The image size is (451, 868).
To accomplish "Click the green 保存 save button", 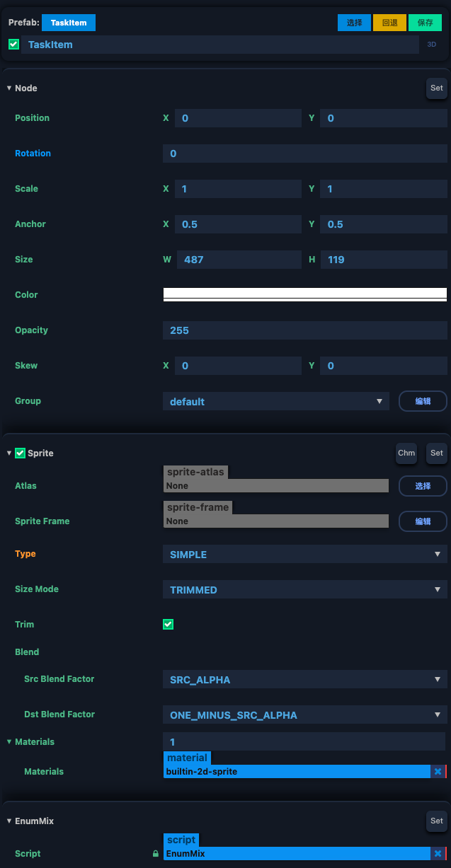I will coord(425,23).
